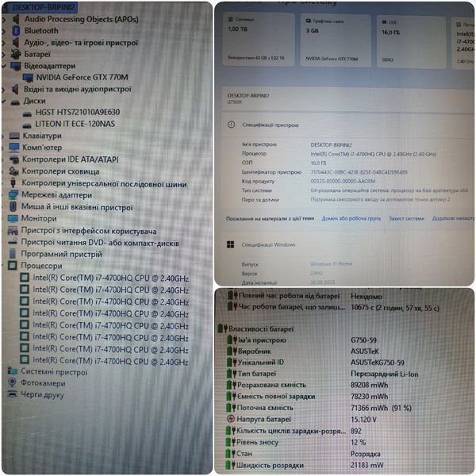Click the Напруга батареї voltage icon
Viewport: 476px width, 476px height.
(x=230, y=419)
